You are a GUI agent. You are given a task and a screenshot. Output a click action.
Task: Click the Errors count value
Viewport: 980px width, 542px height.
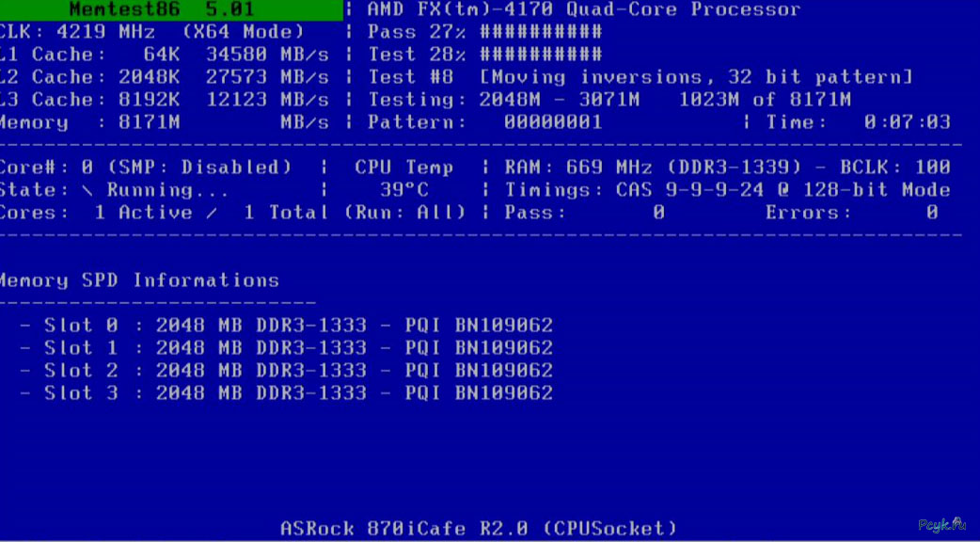pyautogui.click(x=930, y=213)
